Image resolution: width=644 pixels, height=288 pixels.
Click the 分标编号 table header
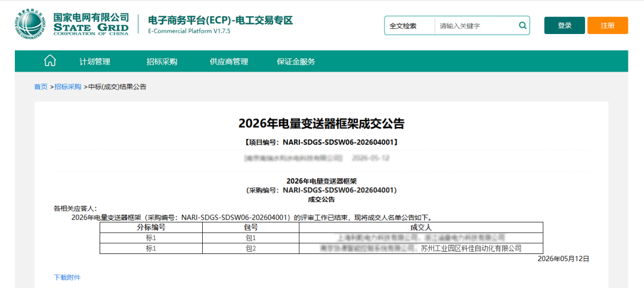pos(151,227)
